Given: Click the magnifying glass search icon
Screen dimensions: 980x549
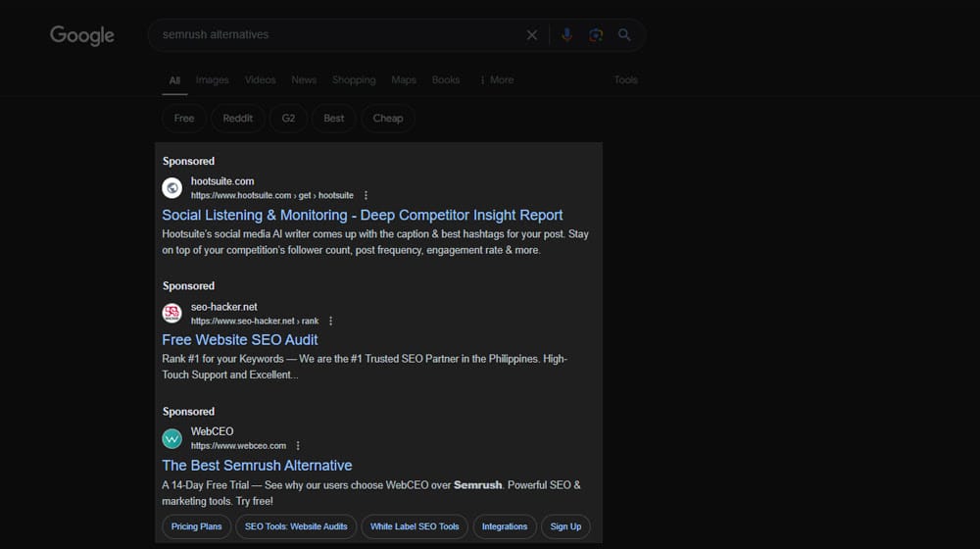Looking at the screenshot, I should 624,35.
